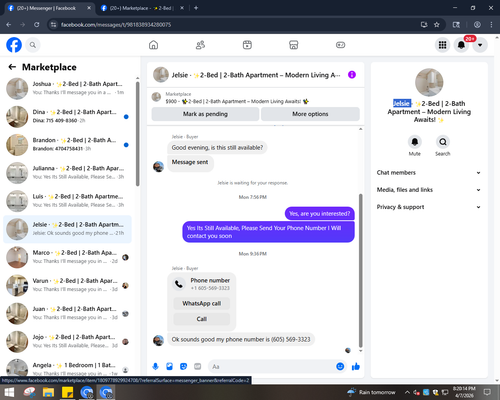Open the Marketplace storefront icon
Screen dimensions: 500x400
(294, 45)
